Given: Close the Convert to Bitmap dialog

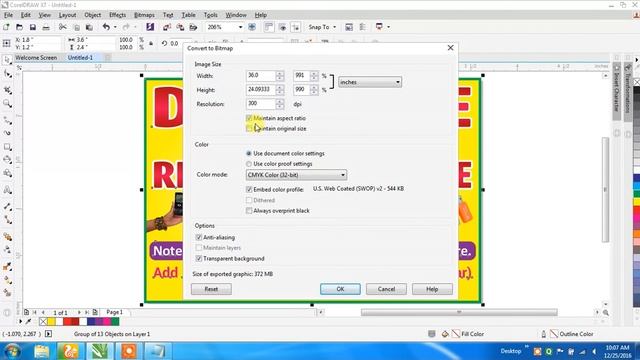Looking at the screenshot, I should [x=450, y=48].
